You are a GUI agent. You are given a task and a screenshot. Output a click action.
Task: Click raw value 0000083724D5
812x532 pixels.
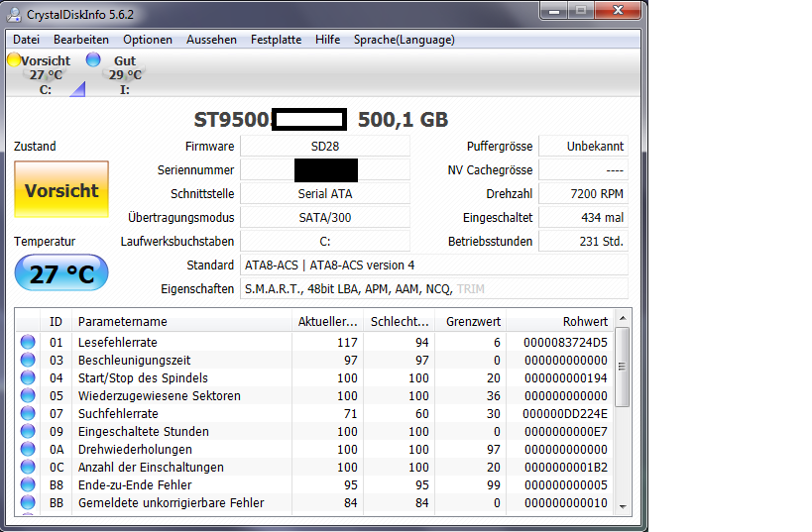point(565,342)
